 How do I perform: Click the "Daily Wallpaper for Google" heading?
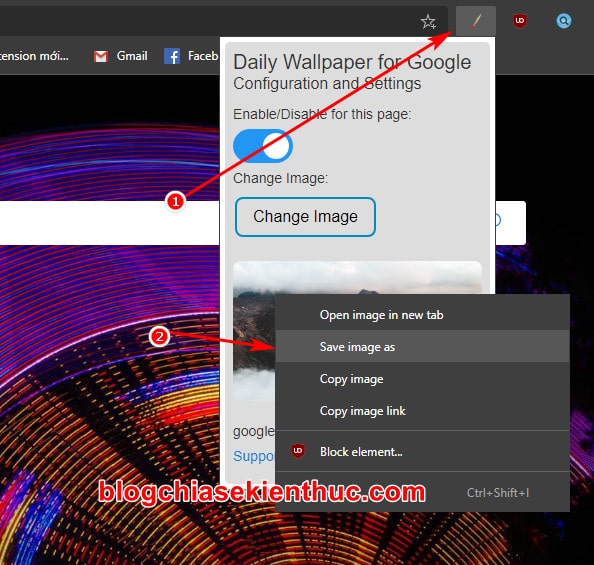point(352,62)
